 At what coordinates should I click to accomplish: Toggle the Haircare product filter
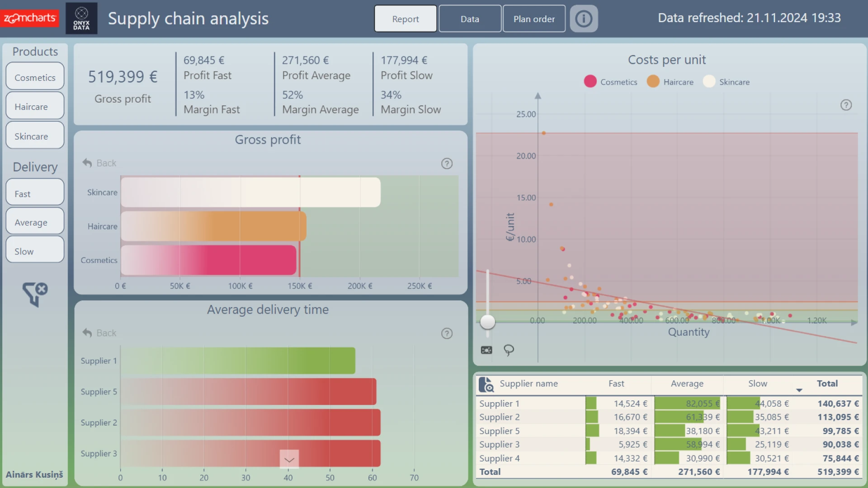(35, 106)
